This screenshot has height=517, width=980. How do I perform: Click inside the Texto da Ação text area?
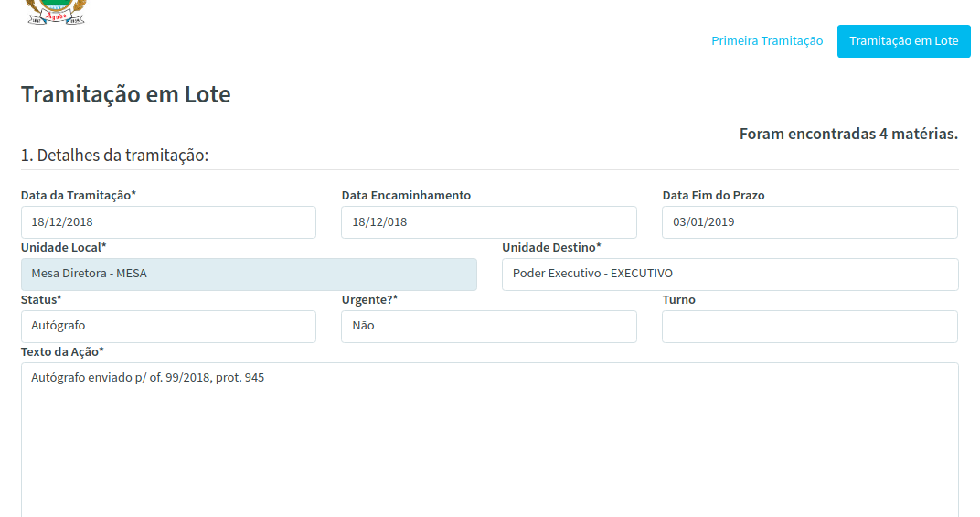(490, 440)
